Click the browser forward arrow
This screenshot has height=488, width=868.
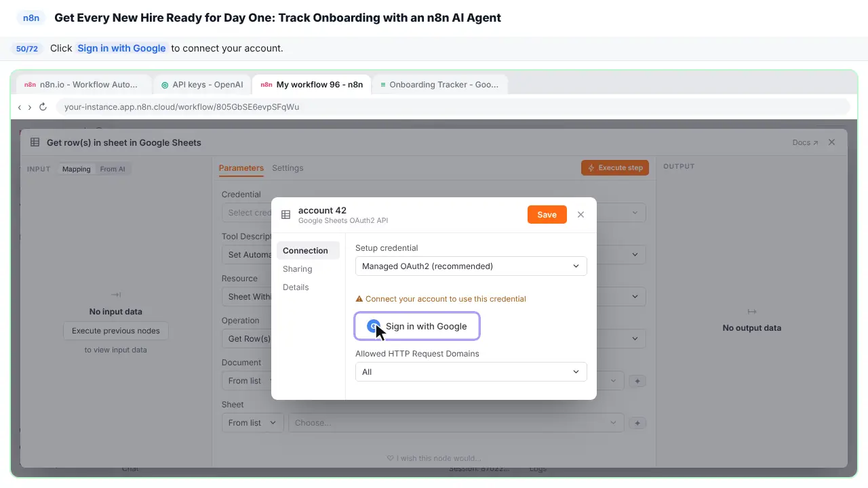[x=30, y=107]
